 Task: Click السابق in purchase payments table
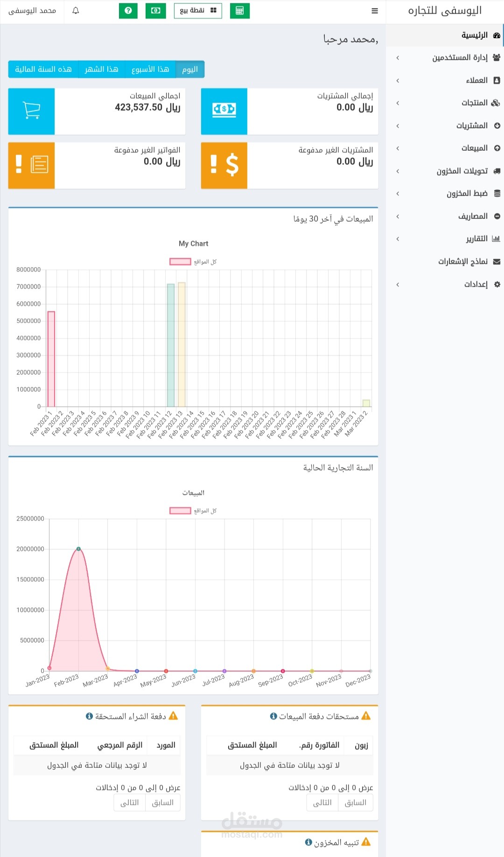point(163,802)
